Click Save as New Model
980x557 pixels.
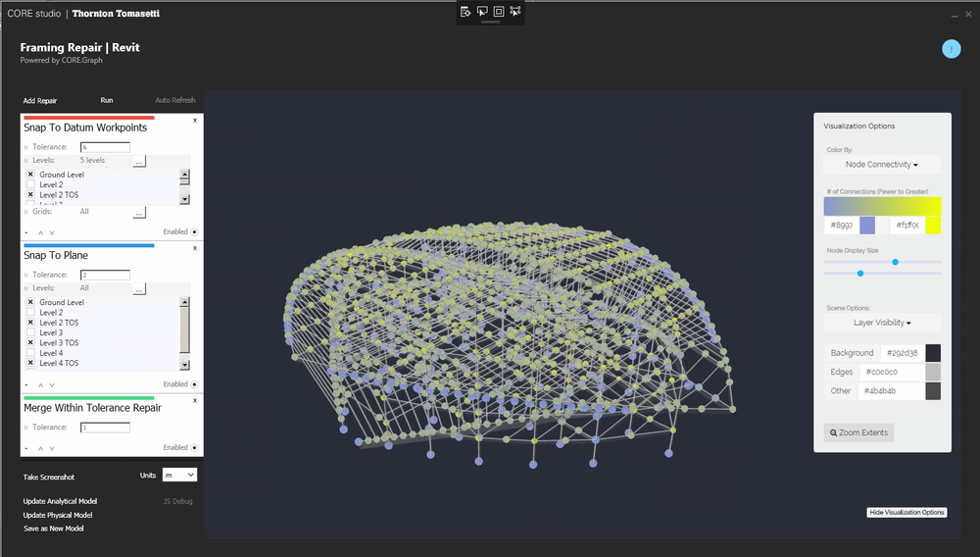tap(54, 529)
